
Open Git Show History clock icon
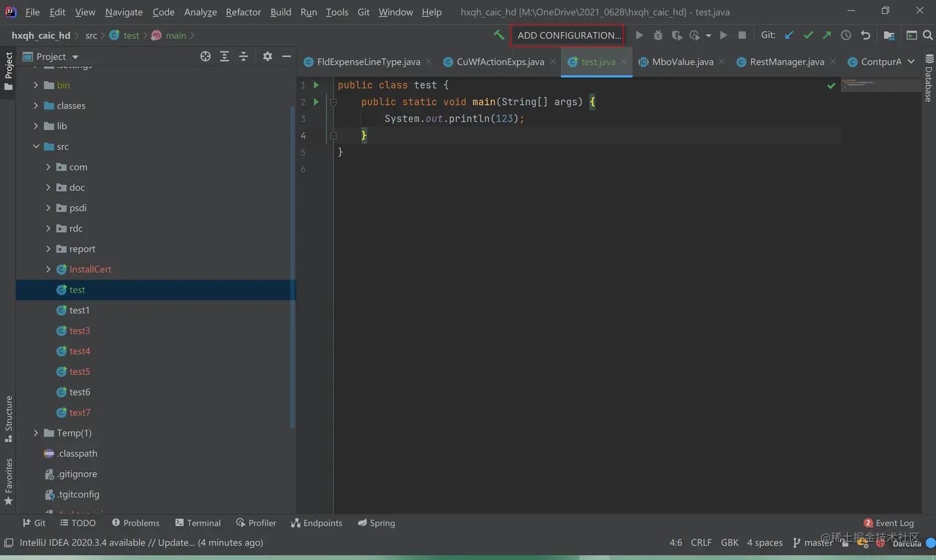coord(846,35)
